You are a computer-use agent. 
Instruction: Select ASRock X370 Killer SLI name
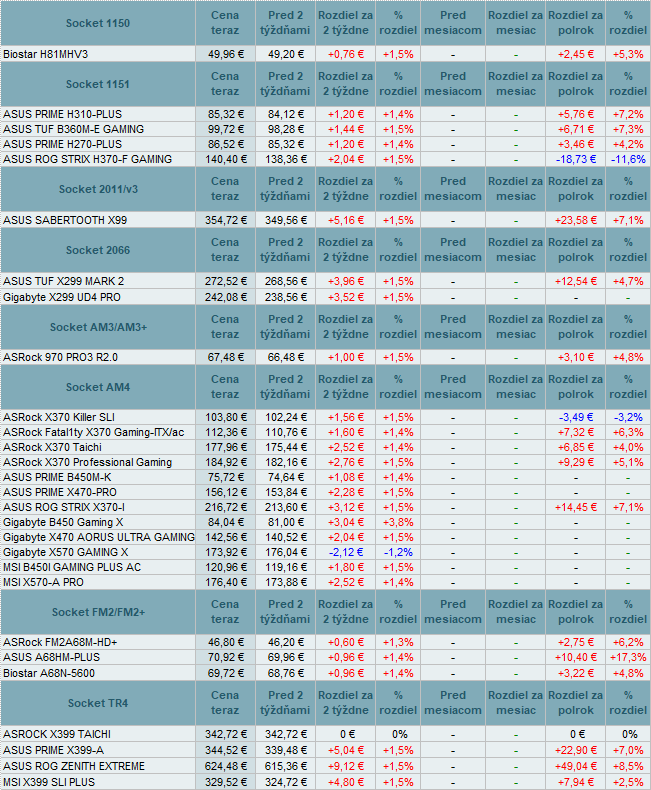[59, 417]
